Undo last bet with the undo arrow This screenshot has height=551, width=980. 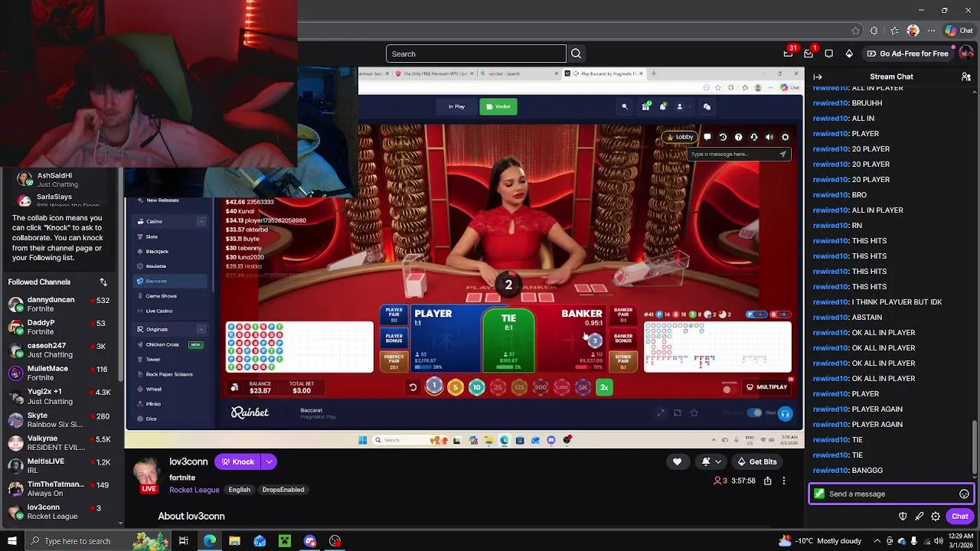[x=413, y=387]
